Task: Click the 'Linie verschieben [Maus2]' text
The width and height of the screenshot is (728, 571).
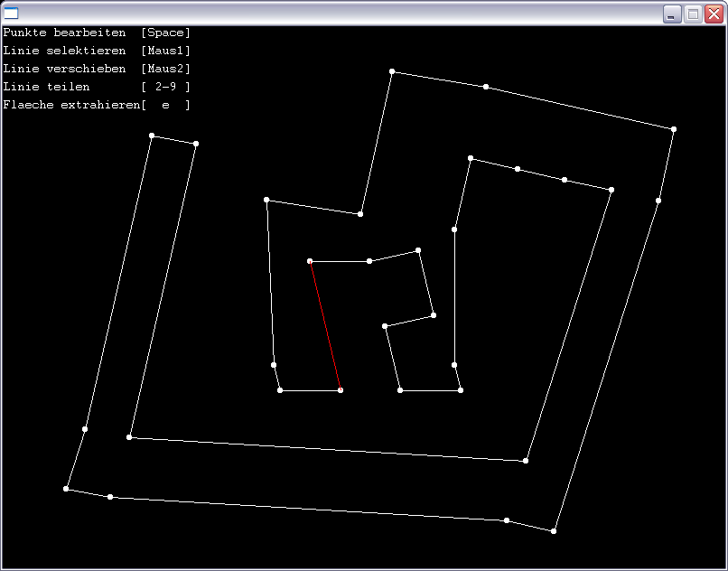Action: (97, 69)
